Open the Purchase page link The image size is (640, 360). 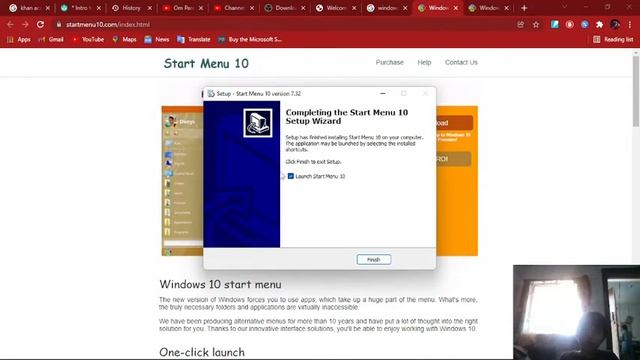[x=389, y=62]
